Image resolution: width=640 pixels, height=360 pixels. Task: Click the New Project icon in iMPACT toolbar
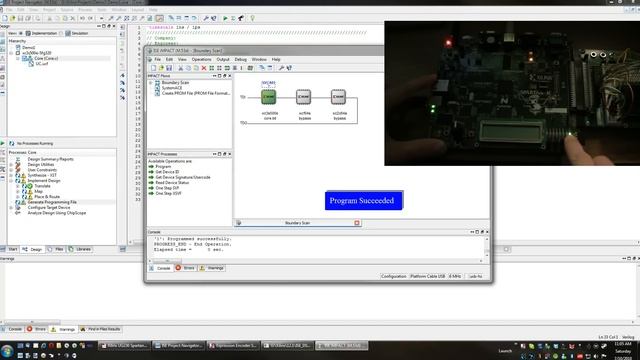click(x=153, y=68)
